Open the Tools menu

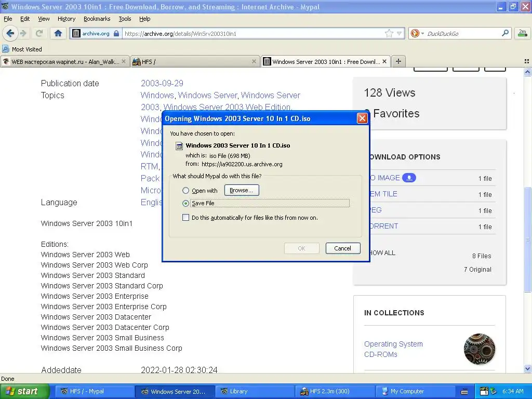coord(125,19)
